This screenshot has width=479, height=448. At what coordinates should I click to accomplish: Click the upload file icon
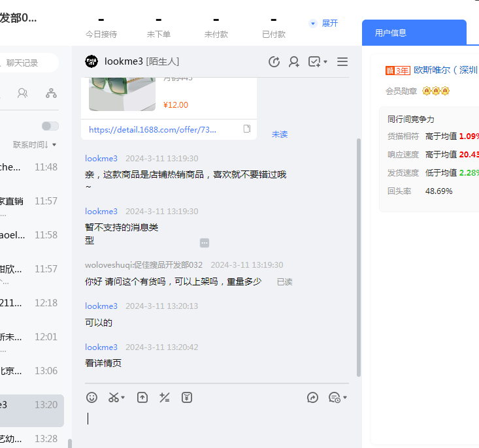pyautogui.click(x=142, y=397)
